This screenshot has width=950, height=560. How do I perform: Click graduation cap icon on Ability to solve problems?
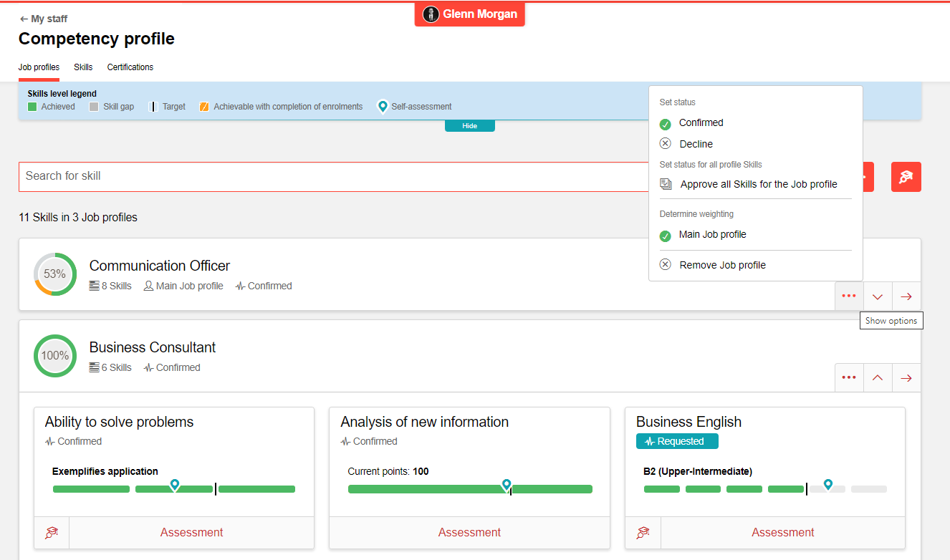click(52, 533)
